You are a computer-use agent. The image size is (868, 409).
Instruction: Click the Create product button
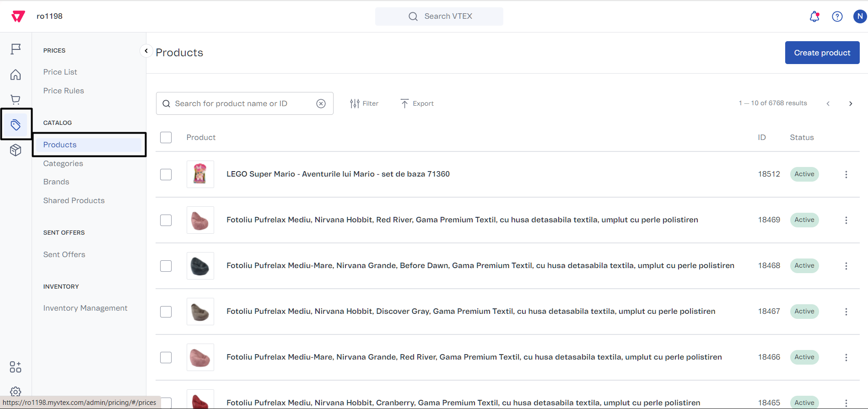(822, 53)
